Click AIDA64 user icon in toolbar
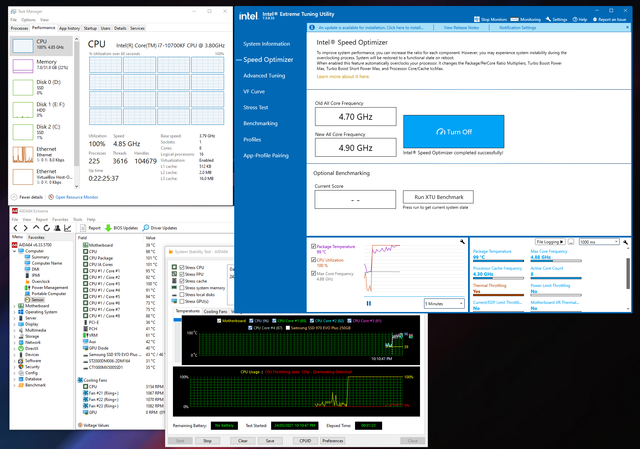This screenshot has height=449, width=640. [57, 228]
